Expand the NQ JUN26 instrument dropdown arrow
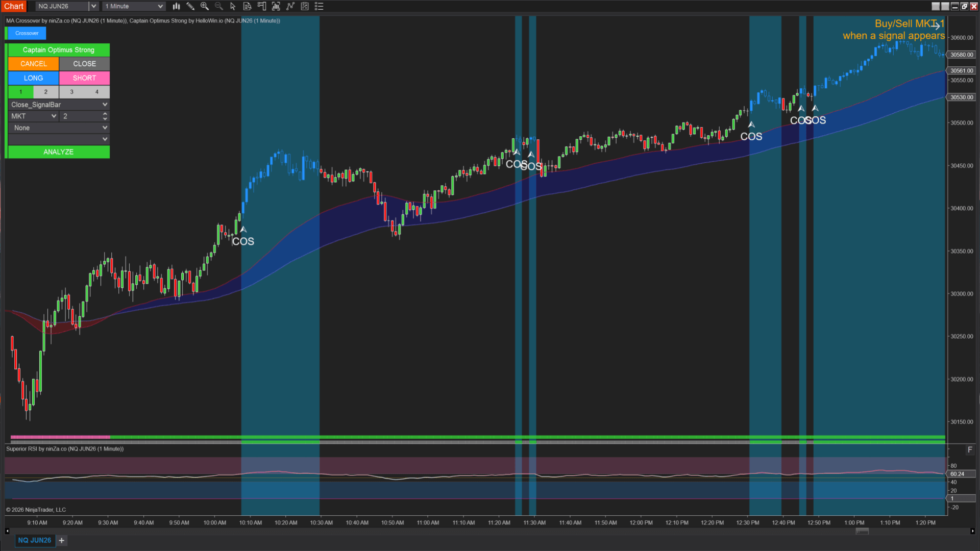The width and height of the screenshot is (980, 551). 93,6
